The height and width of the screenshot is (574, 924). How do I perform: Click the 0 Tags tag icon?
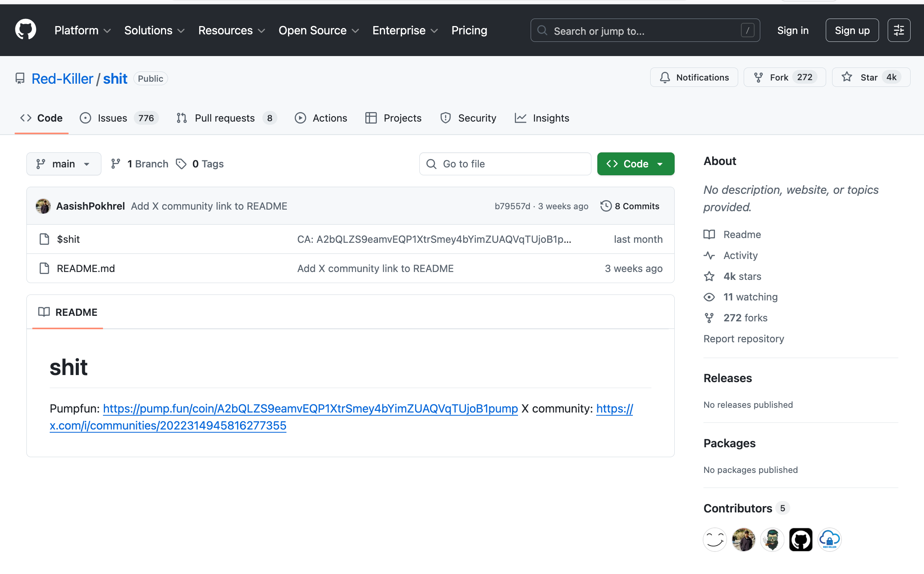pyautogui.click(x=181, y=164)
